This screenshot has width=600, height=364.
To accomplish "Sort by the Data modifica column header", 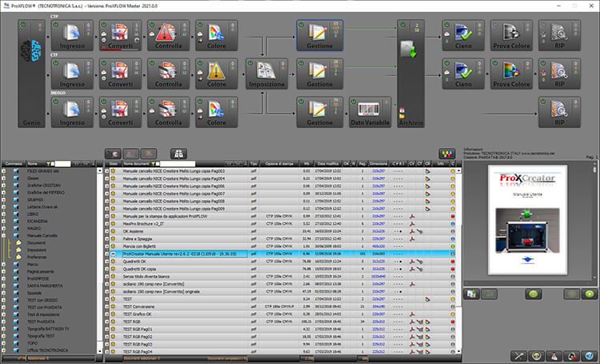I will (x=327, y=164).
